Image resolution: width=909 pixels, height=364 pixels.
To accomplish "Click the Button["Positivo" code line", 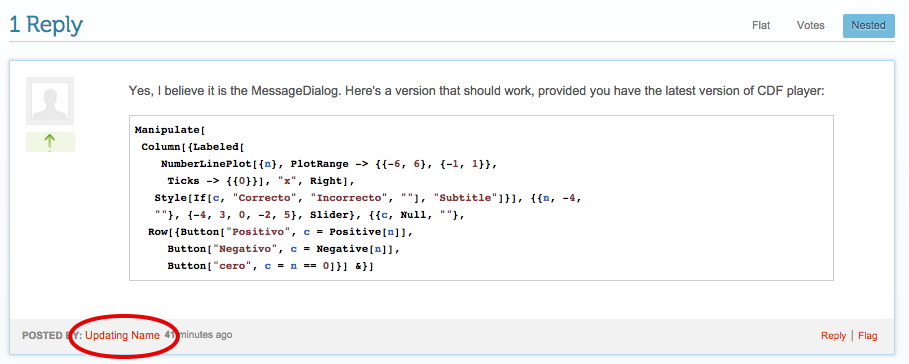I will click(x=282, y=232).
